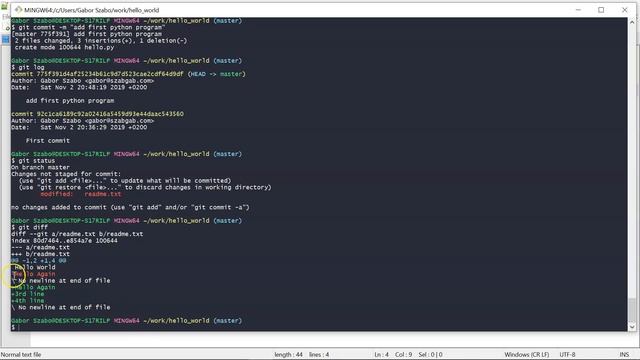640x360 pixels.
Task: Click the '@@ -1,2 +1,4 @@' hunk header
Action: click(39, 260)
